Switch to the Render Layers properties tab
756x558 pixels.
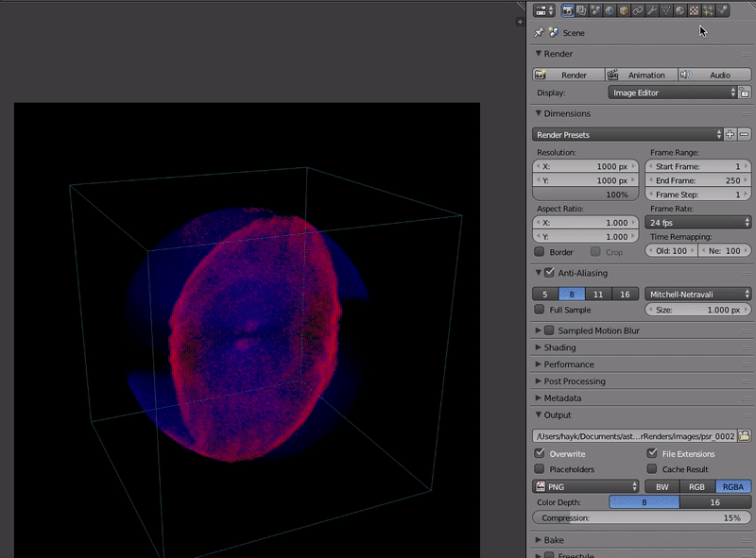581,10
